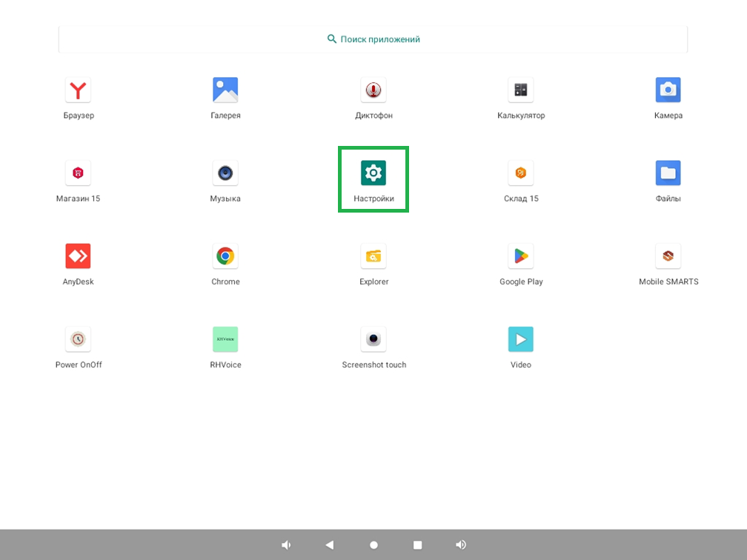Screen dimensions: 747x560
Task: Tap the back triangle navigation button
Action: coord(330,544)
